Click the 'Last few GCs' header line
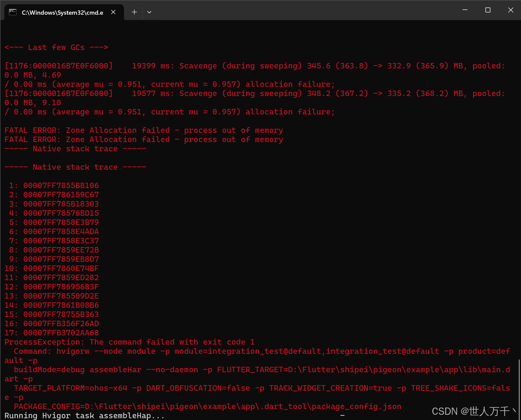 tap(56, 47)
